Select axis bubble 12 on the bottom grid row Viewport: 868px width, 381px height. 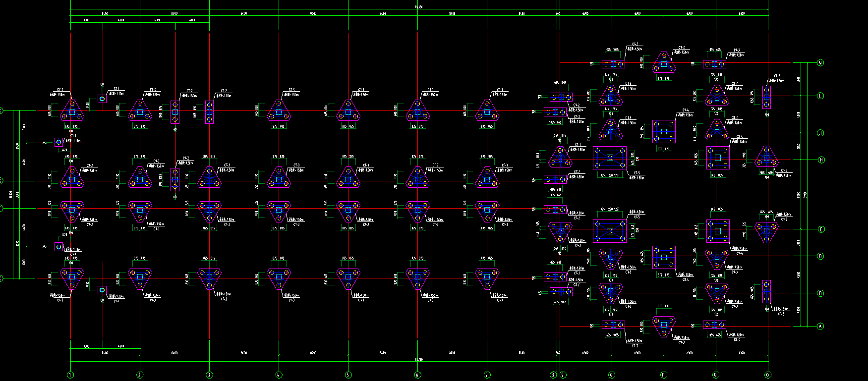(x=716, y=375)
